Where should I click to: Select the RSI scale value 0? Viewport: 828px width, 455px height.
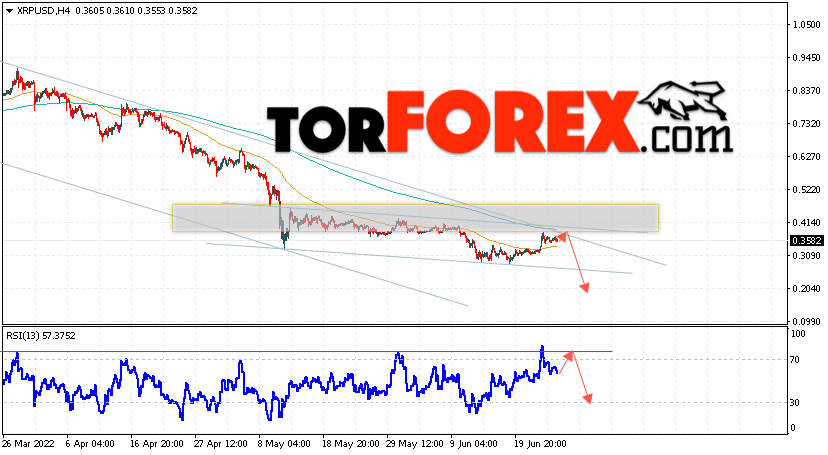[x=793, y=428]
